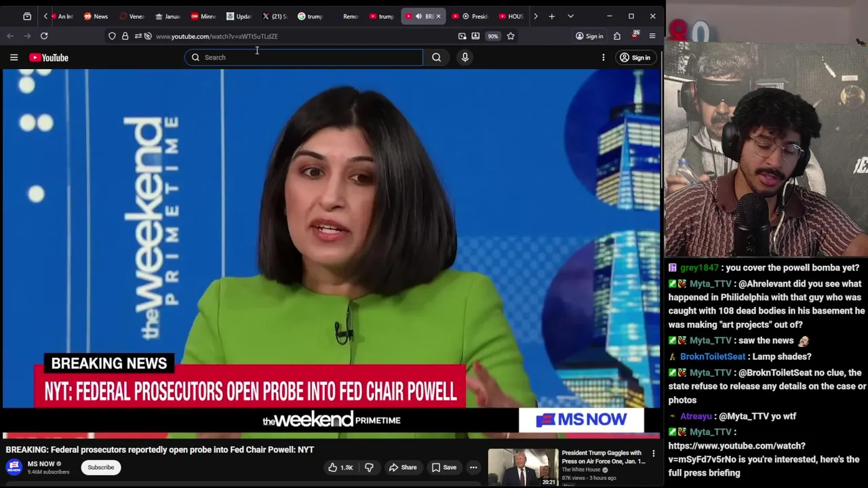Viewport: 868px width, 488px height.
Task: Switch to the Venez tab
Action: (131, 16)
